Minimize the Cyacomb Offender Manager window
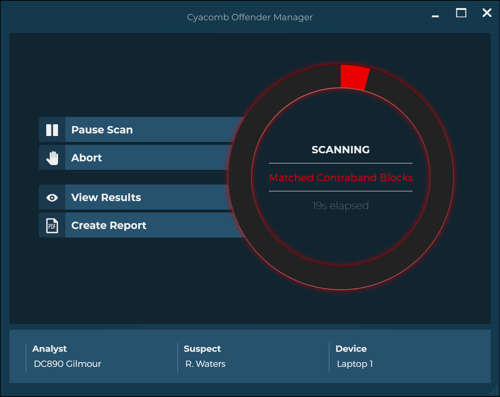The width and height of the screenshot is (500, 397). coord(435,16)
